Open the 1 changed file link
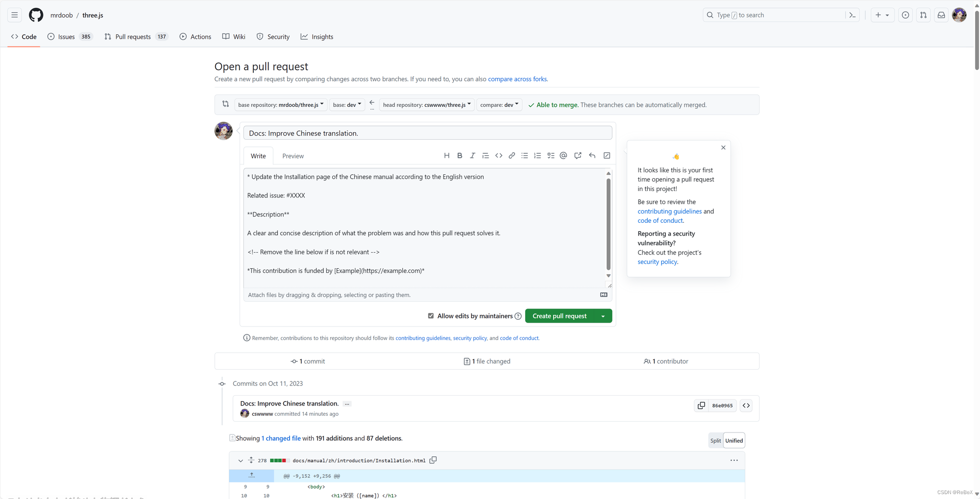This screenshot has width=980, height=499. [281, 438]
